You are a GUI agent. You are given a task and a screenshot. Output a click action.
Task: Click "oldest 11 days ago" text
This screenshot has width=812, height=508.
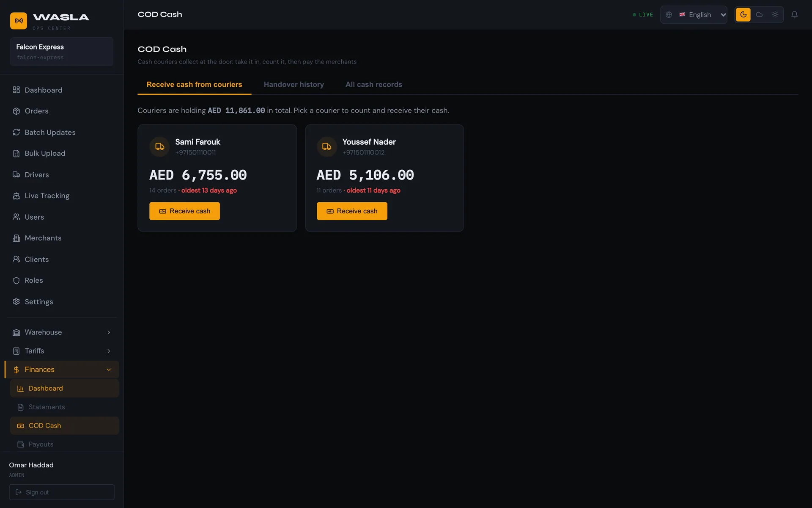point(373,190)
